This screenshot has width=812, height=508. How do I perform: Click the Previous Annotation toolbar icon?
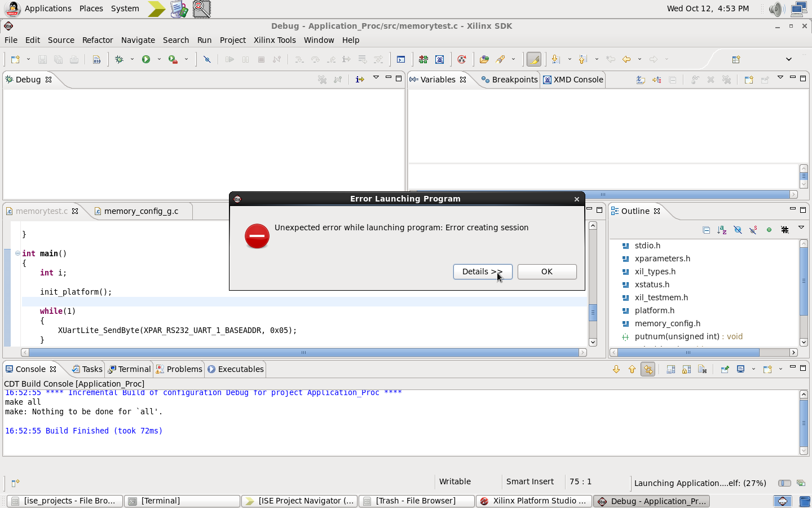[583, 59]
